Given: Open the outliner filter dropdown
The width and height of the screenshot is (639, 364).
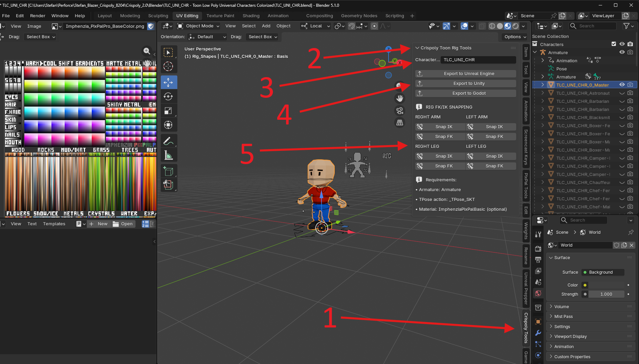Looking at the screenshot, I should [629, 26].
